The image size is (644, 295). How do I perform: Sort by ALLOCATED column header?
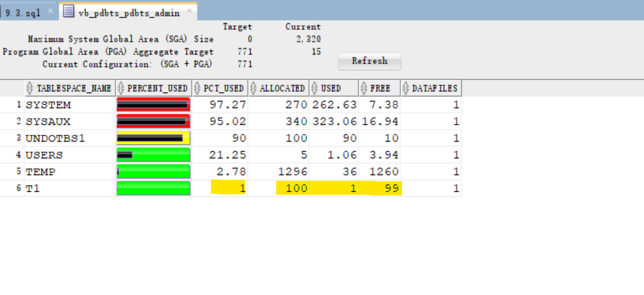tap(279, 88)
